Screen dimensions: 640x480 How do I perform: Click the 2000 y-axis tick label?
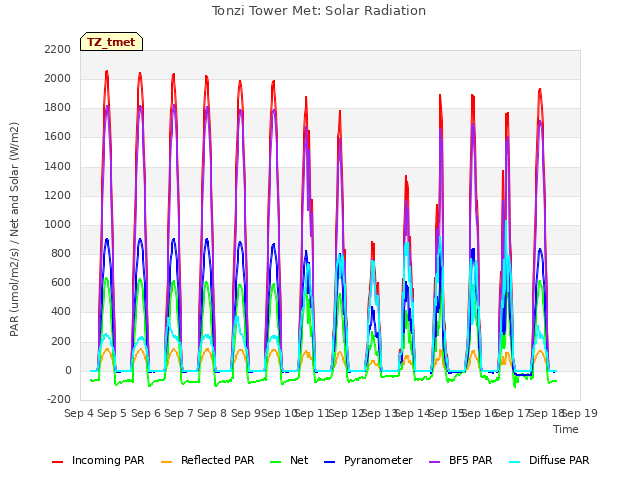(x=58, y=79)
